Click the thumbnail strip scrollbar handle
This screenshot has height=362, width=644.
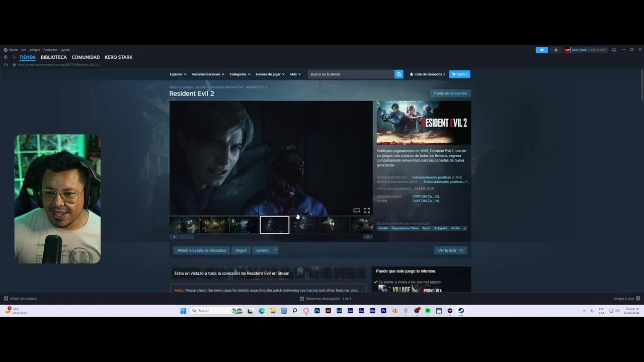187,237
